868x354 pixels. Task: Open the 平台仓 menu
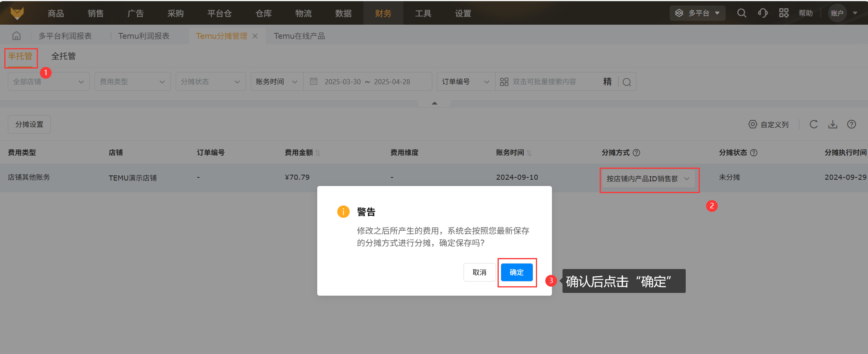(x=219, y=13)
